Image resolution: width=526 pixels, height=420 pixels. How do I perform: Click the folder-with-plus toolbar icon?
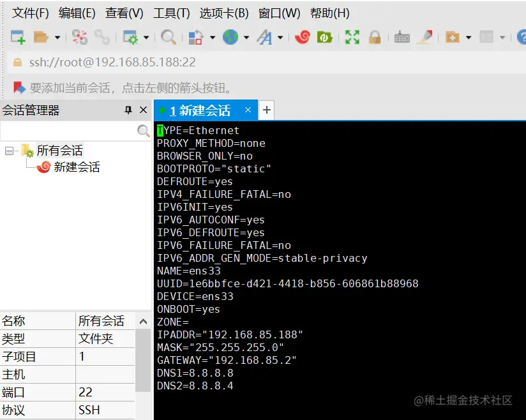[x=452, y=37]
